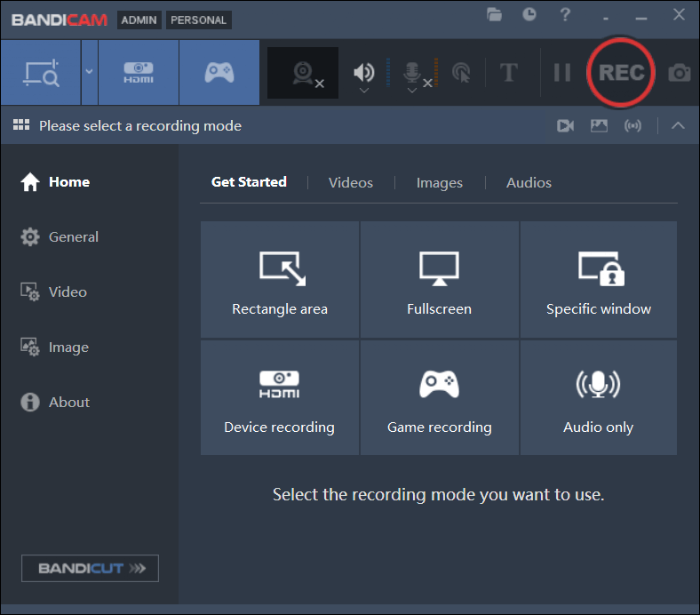
Task: Click the Bandicam logo
Action: click(60, 20)
